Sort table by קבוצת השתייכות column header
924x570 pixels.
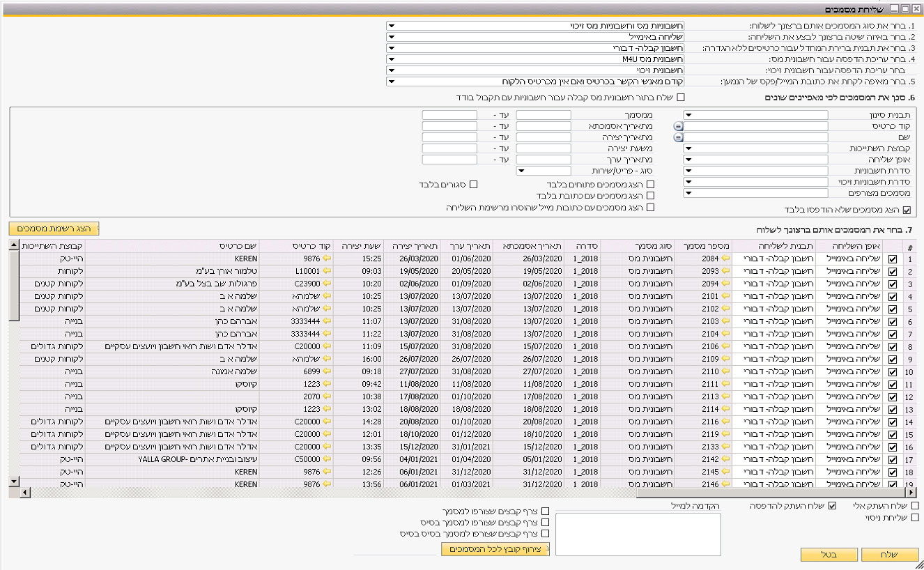click(x=53, y=246)
